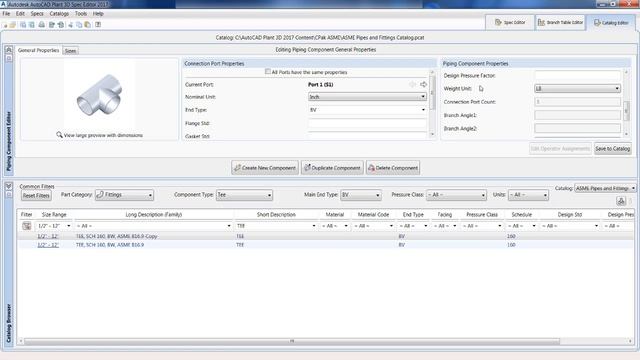
Task: Collapse the Catalog Browser panel icon
Action: [9, 186]
